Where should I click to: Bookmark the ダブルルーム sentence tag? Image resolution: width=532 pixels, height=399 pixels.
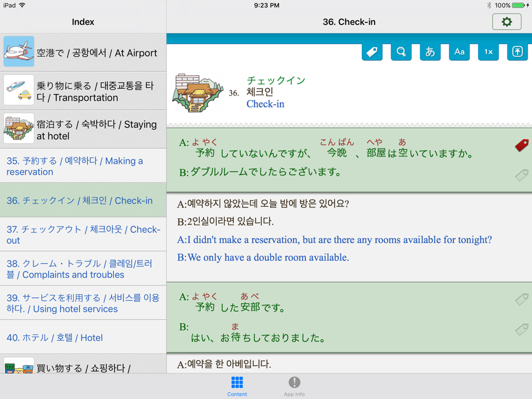coord(521,175)
